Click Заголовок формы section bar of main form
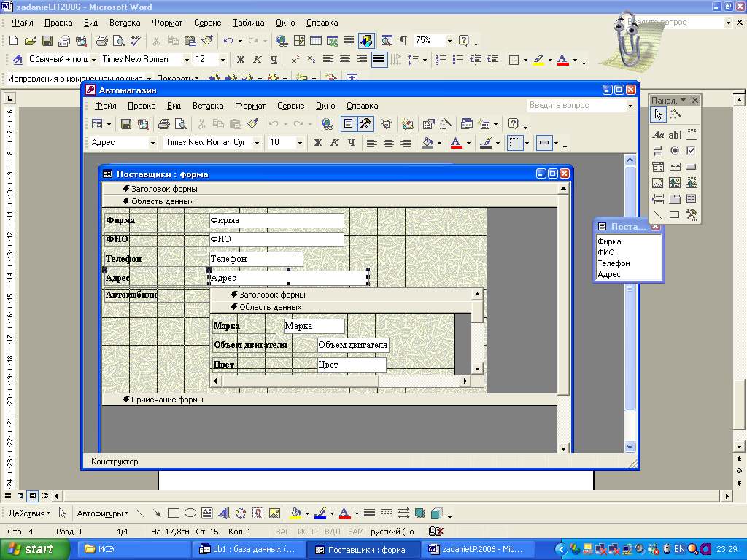 pos(330,189)
